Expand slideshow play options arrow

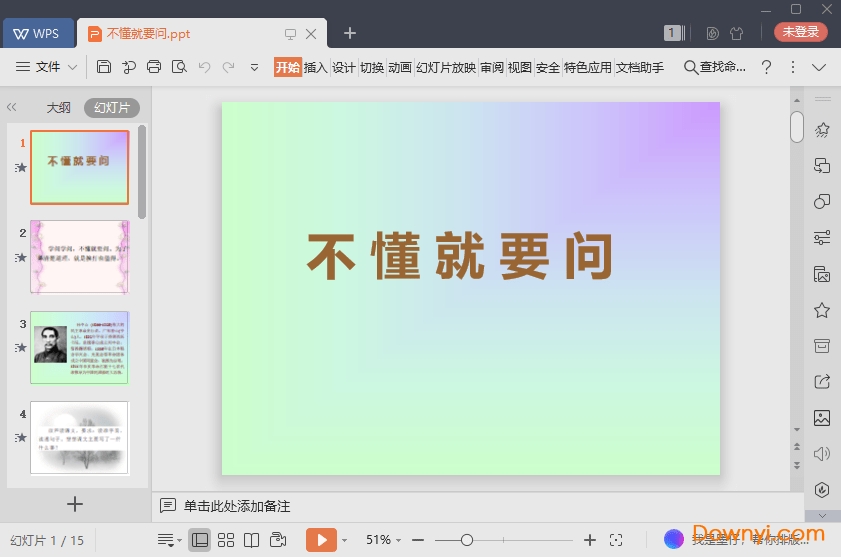[x=344, y=540]
